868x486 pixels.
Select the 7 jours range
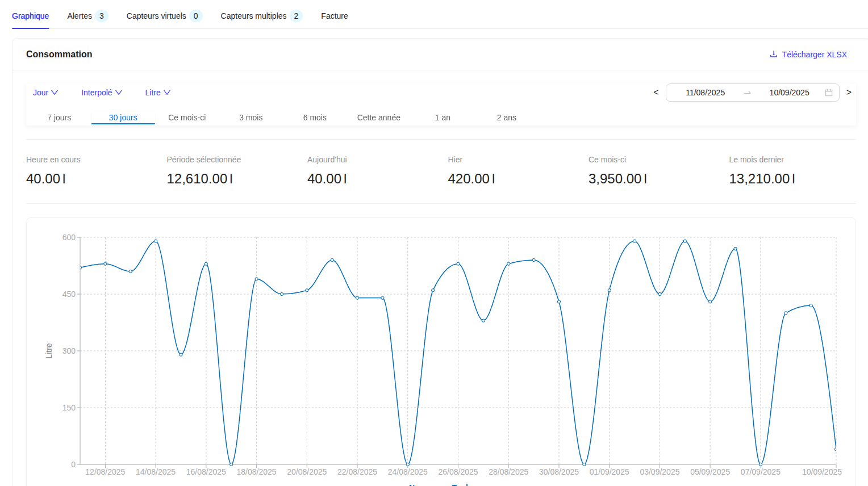59,118
